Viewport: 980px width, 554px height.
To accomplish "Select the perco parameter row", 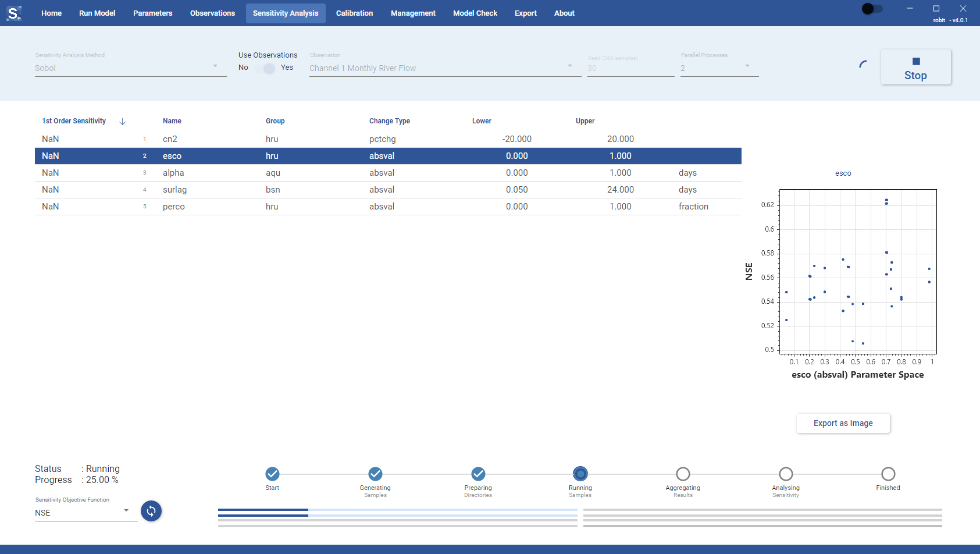I will [388, 207].
